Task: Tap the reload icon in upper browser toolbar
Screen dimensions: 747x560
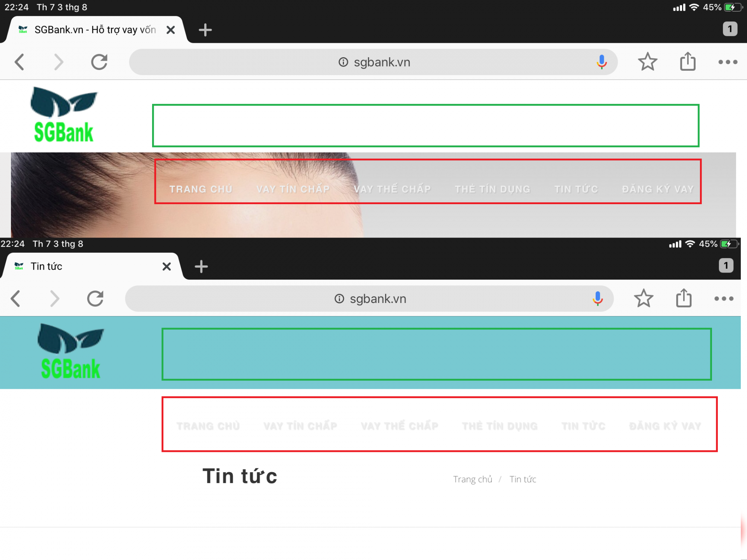Action: 99,62
